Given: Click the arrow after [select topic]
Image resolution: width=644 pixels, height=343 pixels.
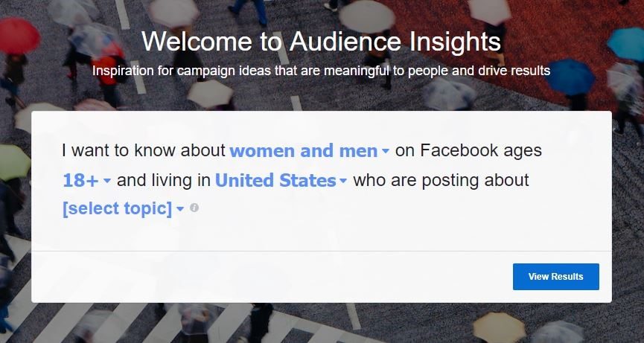Looking at the screenshot, I should click(x=180, y=209).
